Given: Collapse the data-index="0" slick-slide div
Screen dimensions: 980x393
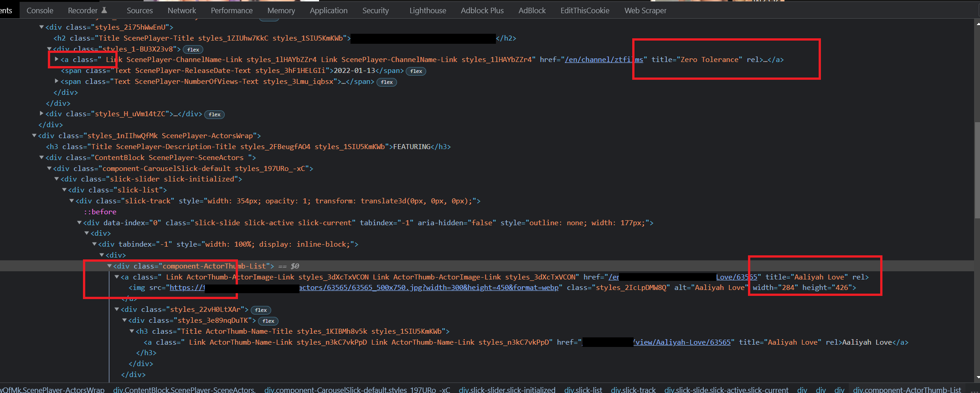Looking at the screenshot, I should [79, 222].
